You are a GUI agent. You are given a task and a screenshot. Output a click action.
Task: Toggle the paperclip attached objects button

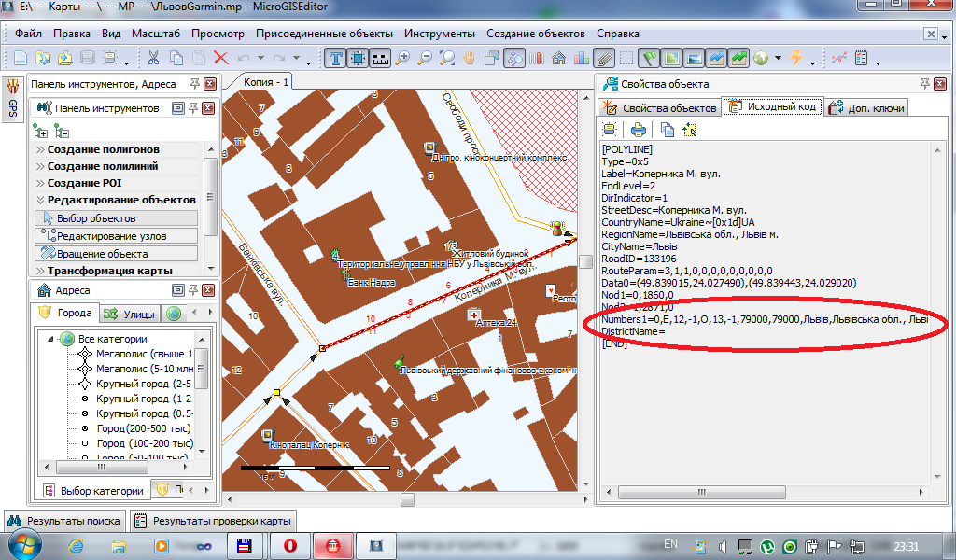pos(604,58)
